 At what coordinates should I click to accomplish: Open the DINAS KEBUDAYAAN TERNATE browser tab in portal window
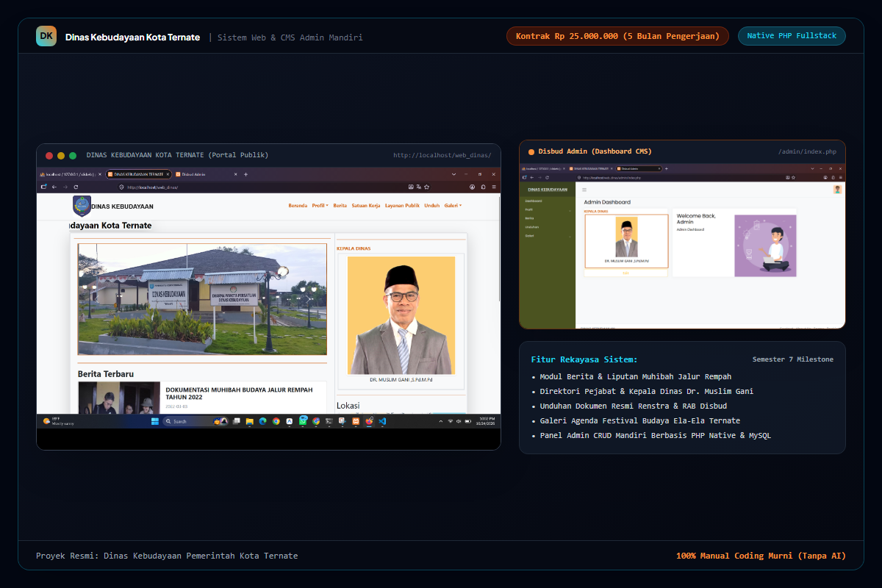point(138,174)
